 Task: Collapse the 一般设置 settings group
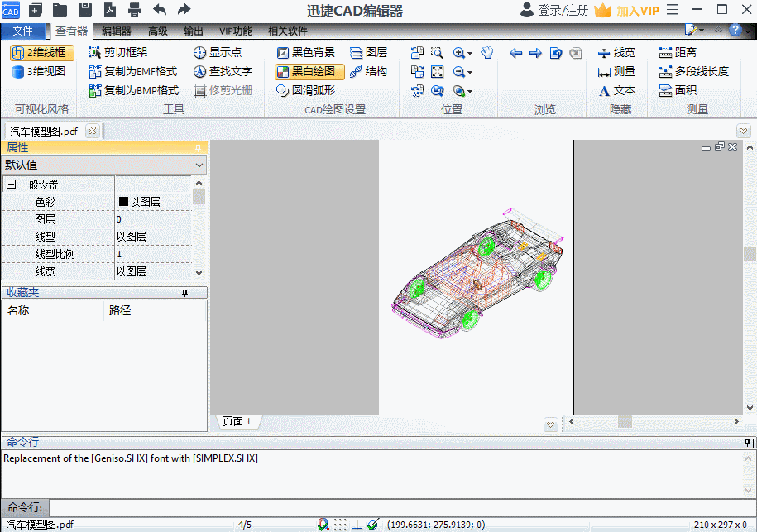(12, 184)
